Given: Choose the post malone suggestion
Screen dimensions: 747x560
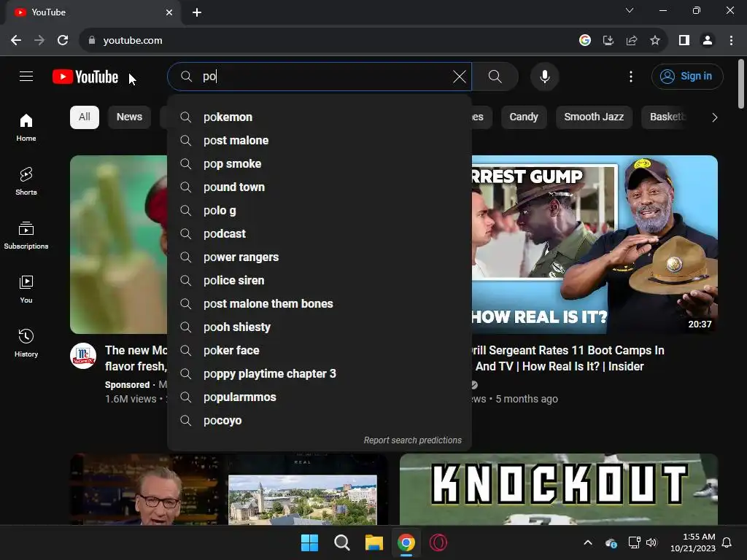Looking at the screenshot, I should (320, 141).
